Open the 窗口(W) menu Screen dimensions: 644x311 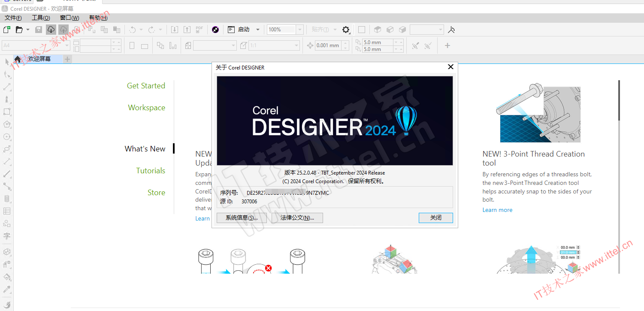tap(70, 18)
